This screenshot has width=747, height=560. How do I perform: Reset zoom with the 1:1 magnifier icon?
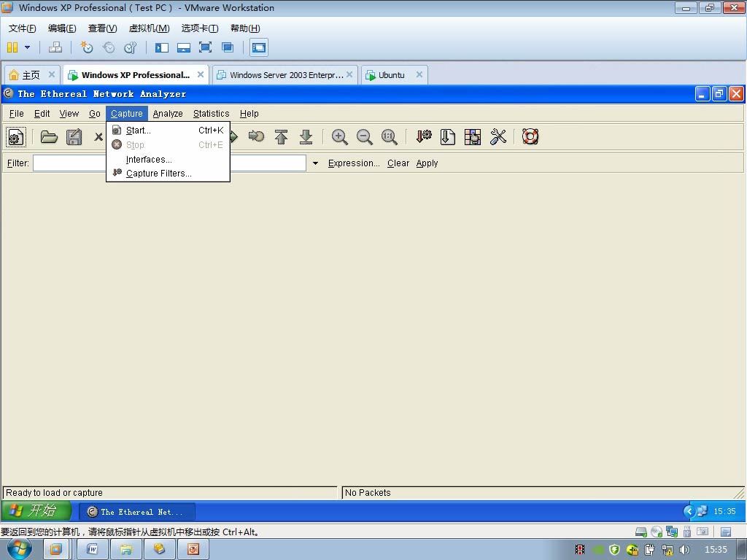(x=390, y=137)
